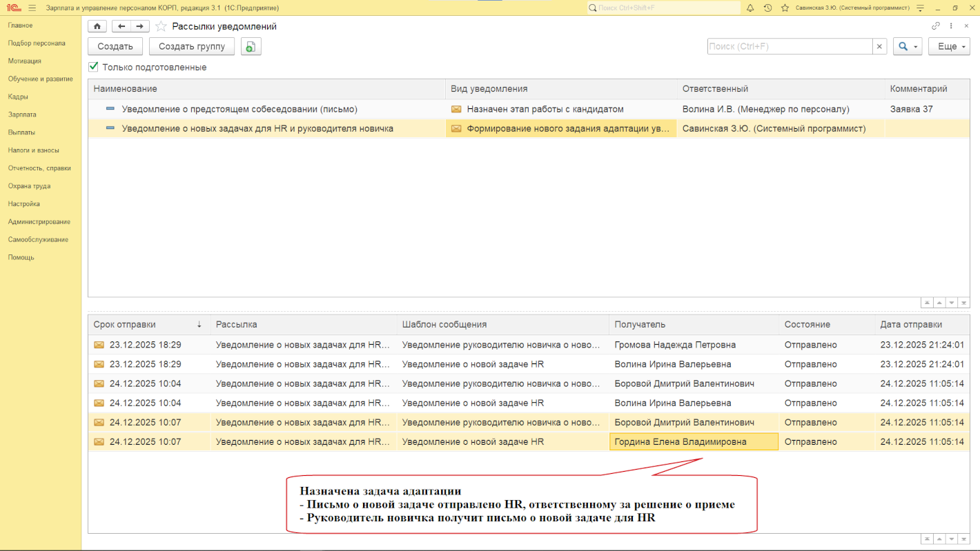This screenshot has height=551, width=980.
Task: Open the main menu hamburger icon
Action: click(32, 8)
